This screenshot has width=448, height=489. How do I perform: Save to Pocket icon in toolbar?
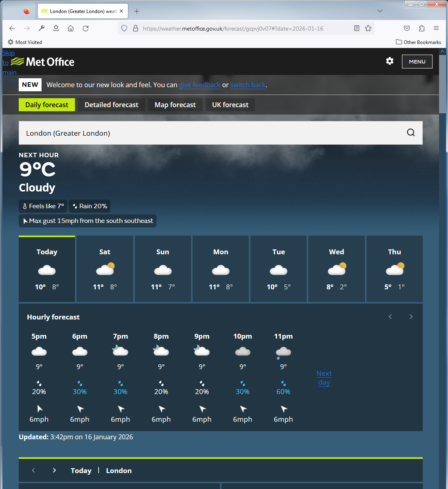(406, 28)
